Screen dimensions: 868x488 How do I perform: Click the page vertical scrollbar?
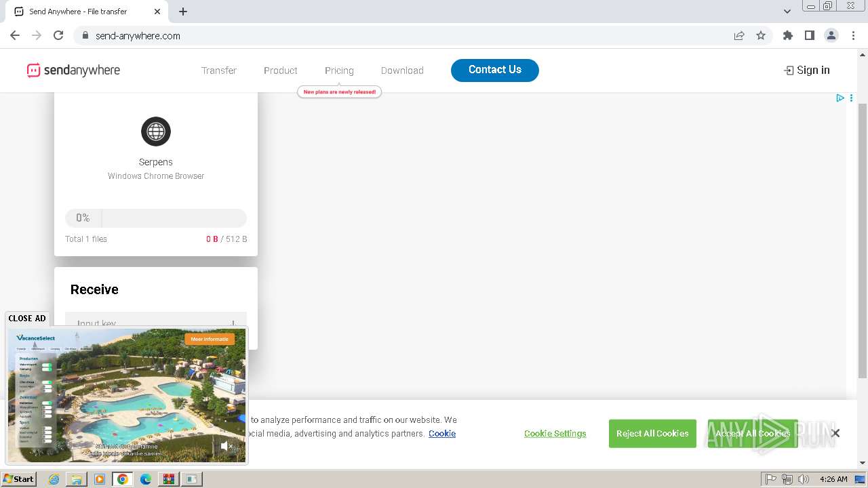(863, 241)
